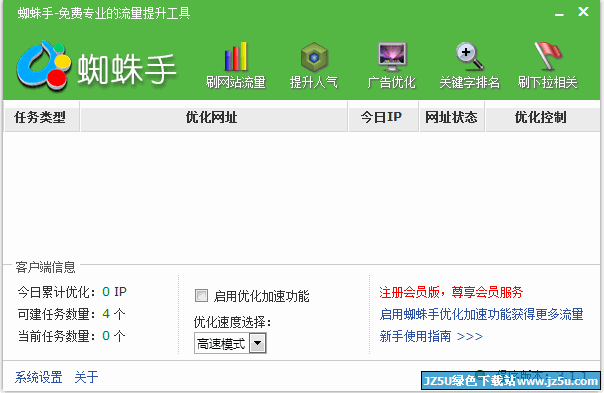Click the 优化控制 column header
This screenshot has height=393, width=604.
click(x=542, y=117)
